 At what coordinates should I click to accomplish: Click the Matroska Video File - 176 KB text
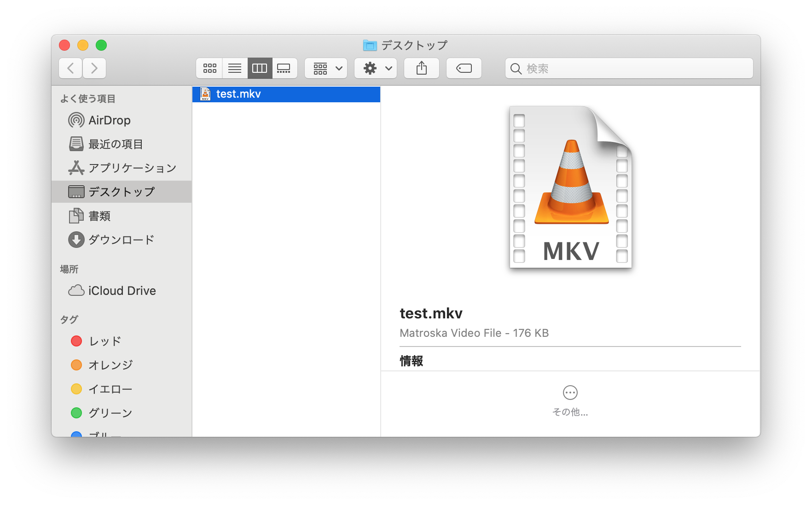[x=474, y=333]
